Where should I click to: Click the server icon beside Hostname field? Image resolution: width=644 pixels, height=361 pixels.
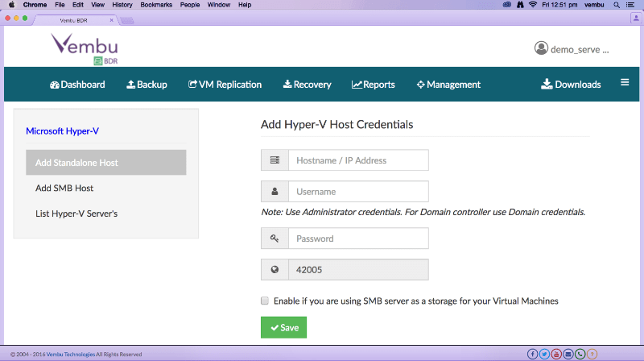(275, 160)
